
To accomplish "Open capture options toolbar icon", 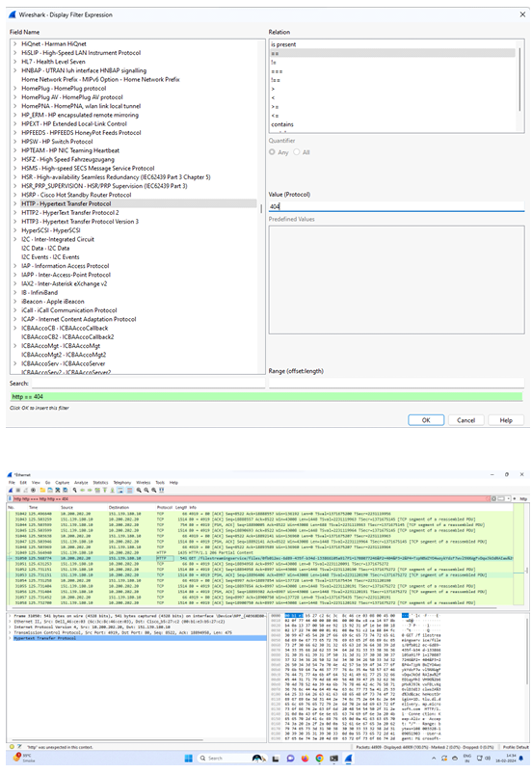I will click(x=33, y=491).
